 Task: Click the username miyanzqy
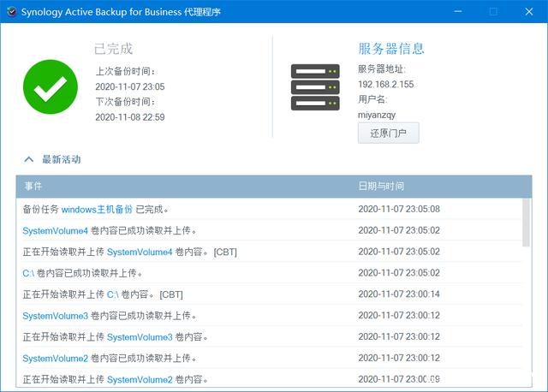tap(377, 115)
